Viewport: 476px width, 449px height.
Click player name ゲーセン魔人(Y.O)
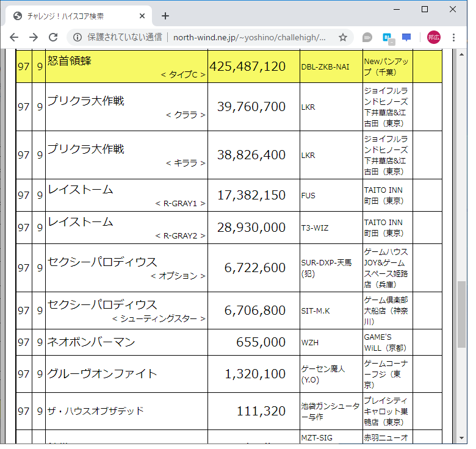click(x=323, y=375)
